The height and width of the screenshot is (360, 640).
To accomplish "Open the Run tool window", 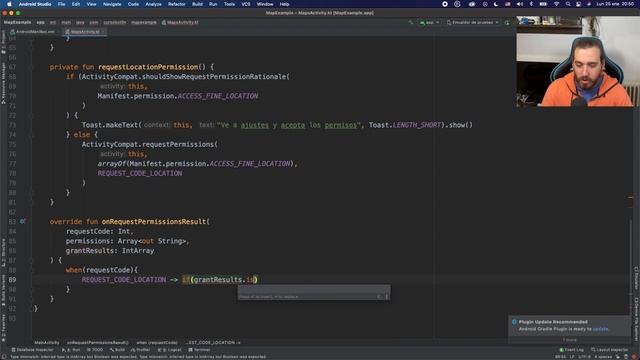I will click(x=71, y=350).
